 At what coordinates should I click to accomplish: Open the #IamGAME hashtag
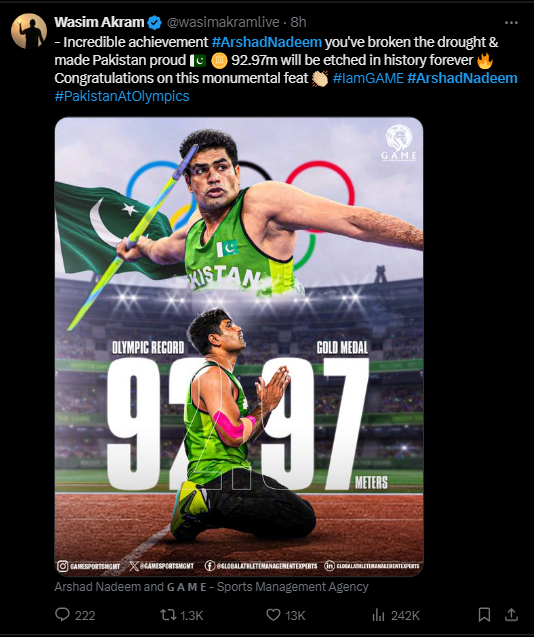[368, 78]
